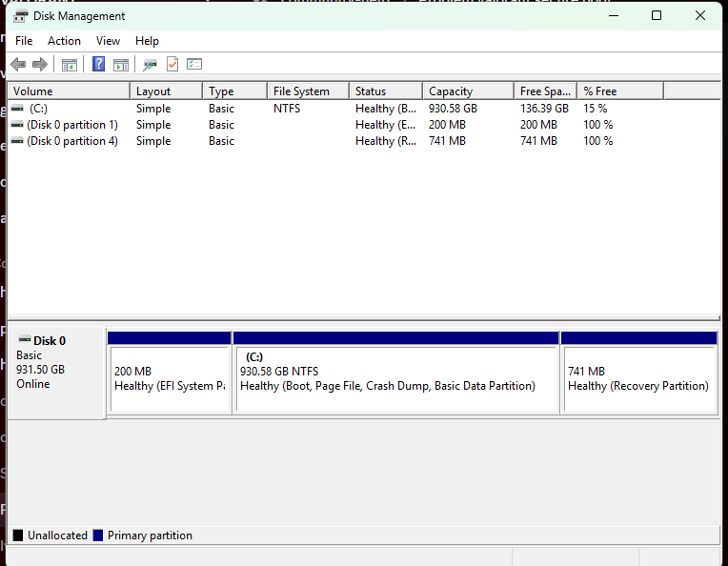
Task: Open the View menu
Action: click(x=108, y=41)
